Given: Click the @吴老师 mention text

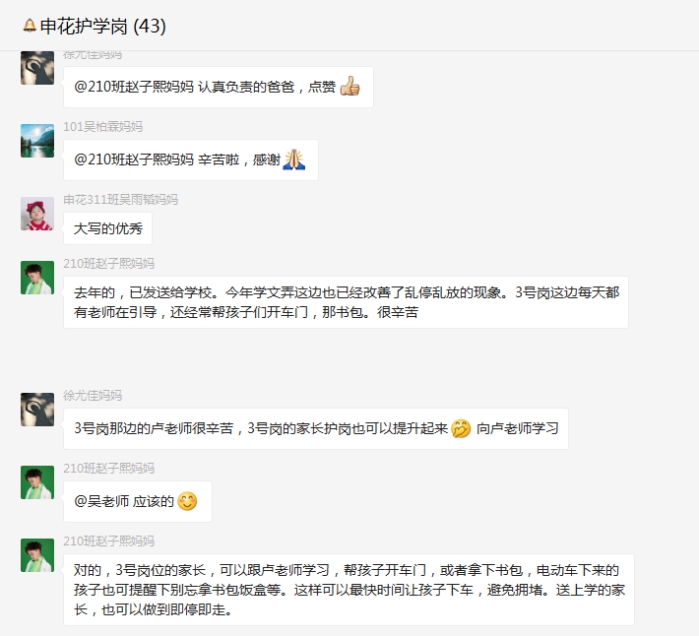Looking at the screenshot, I should 101,501.
